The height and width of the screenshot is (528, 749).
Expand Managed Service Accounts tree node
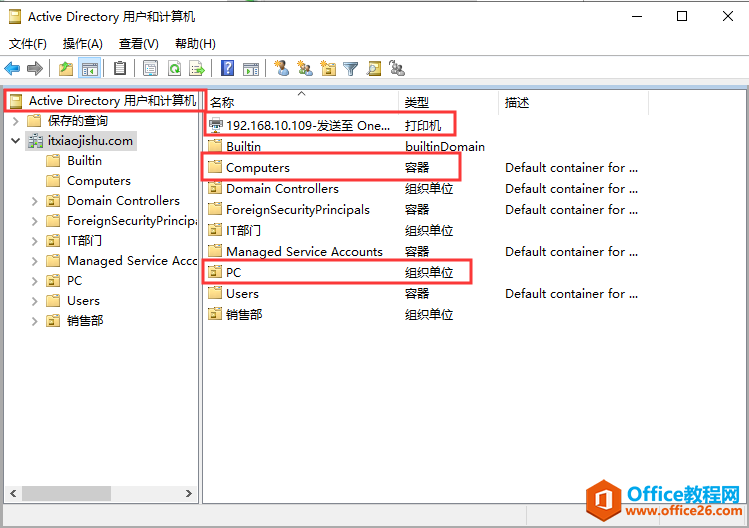(34, 261)
